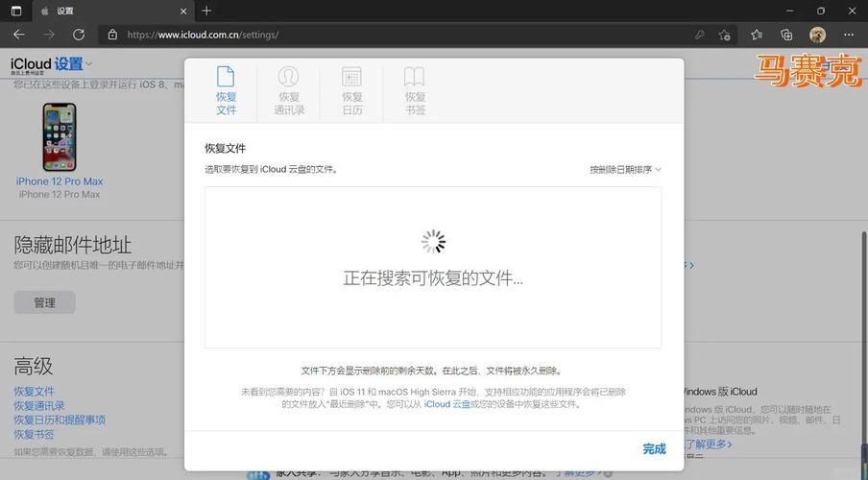Open 恢复文件 link under 高级
Image resolution: width=868 pixels, height=480 pixels.
point(35,392)
